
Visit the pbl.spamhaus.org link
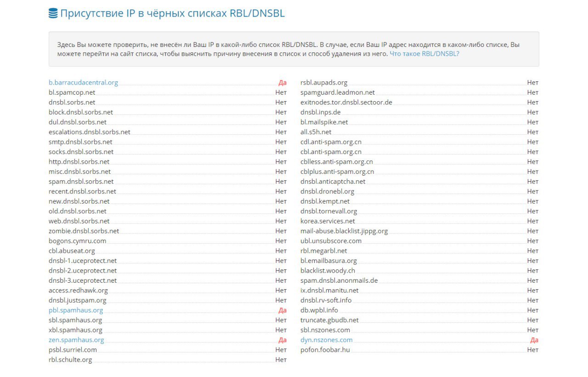click(76, 310)
